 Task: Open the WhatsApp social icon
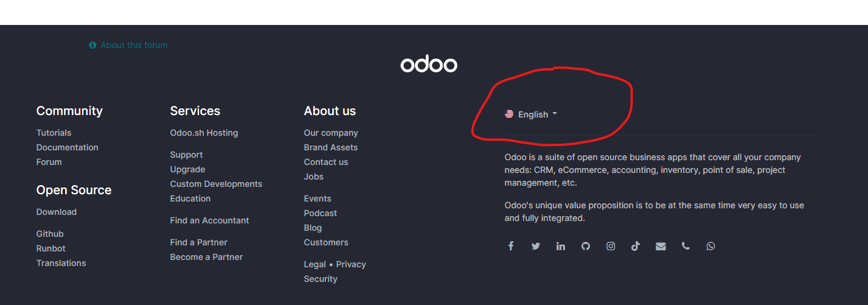pos(710,246)
